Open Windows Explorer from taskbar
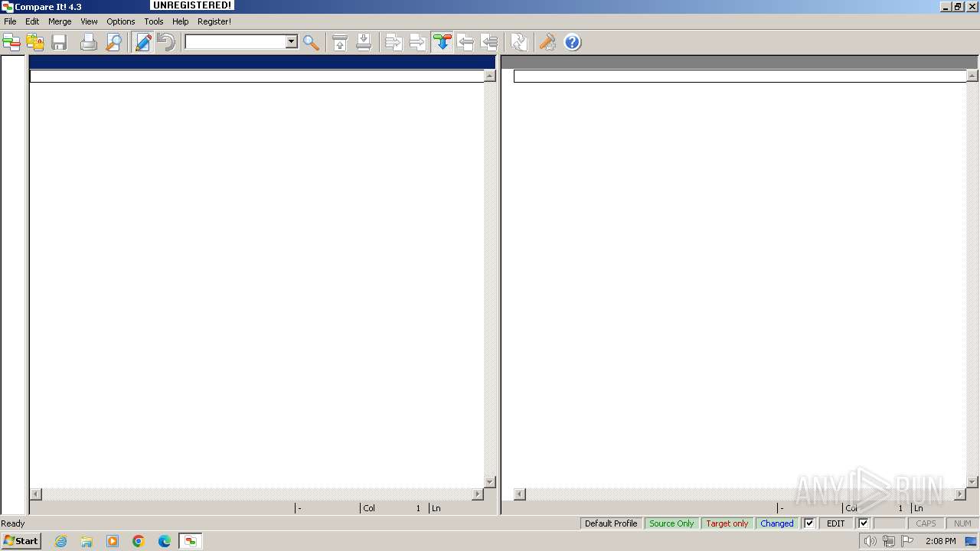The image size is (980, 551). 87,541
